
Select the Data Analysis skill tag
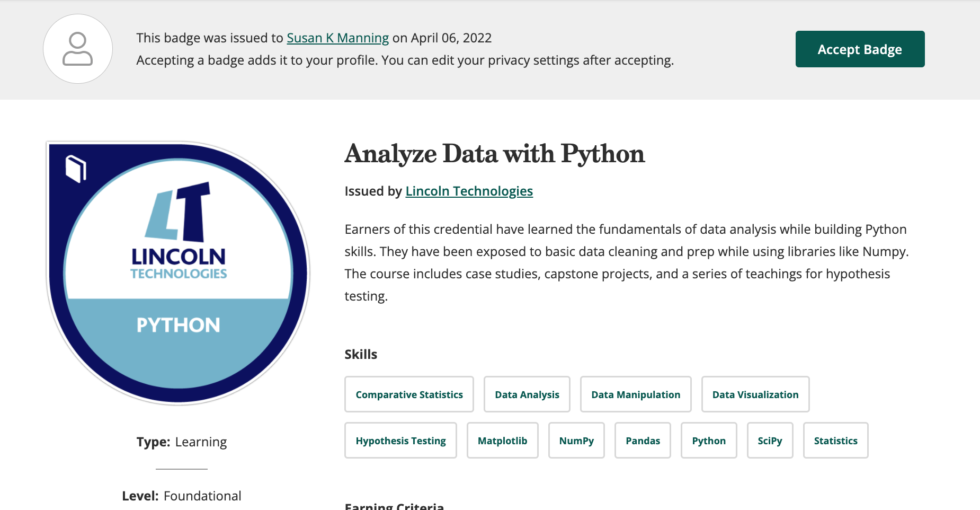click(527, 394)
